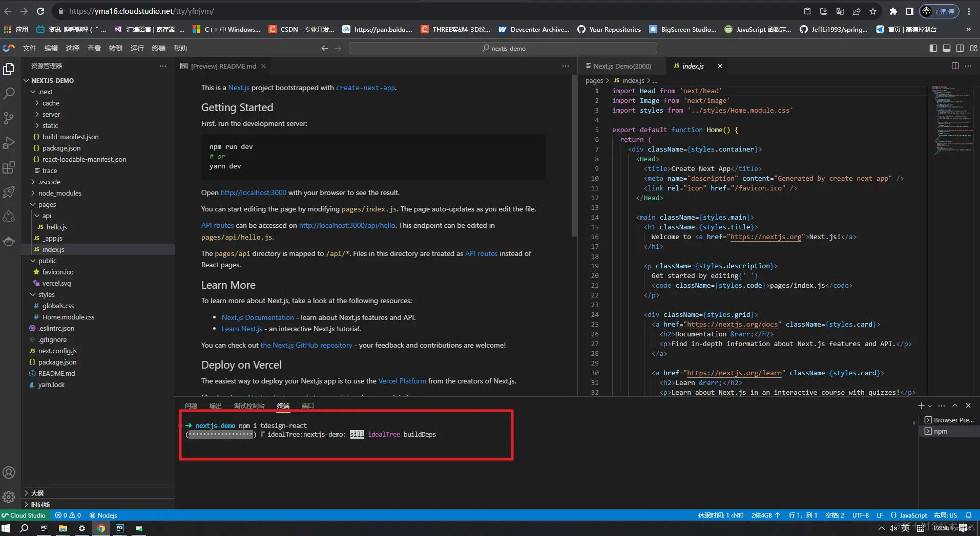
Task: Click the Cloud Studio status bar item
Action: 24,515
